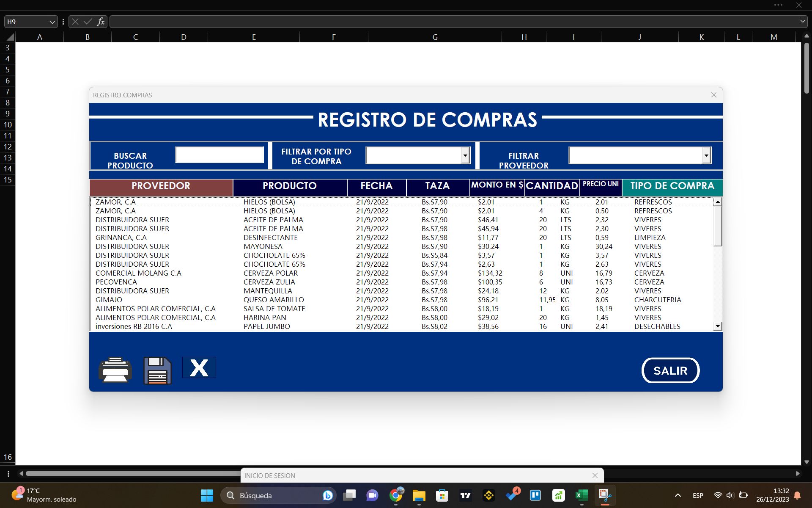Screen dimensions: 812x508
Task: Open Google Chrome from the taskbar
Action: (x=397, y=495)
